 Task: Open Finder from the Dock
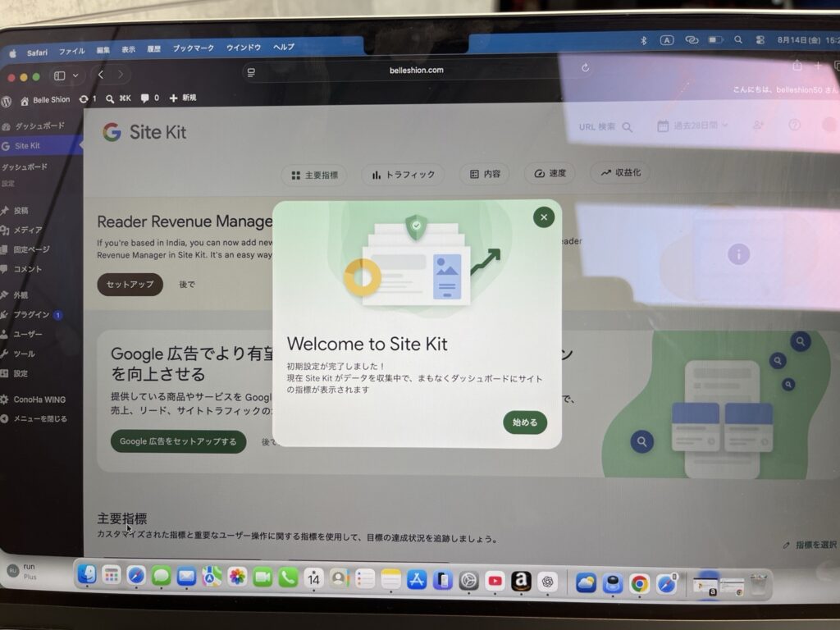tap(87, 575)
